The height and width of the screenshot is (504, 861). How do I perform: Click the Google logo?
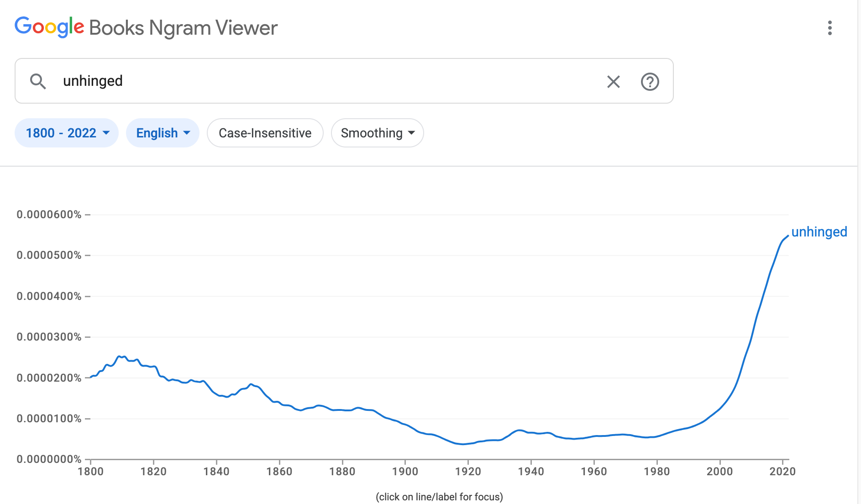pos(49,27)
